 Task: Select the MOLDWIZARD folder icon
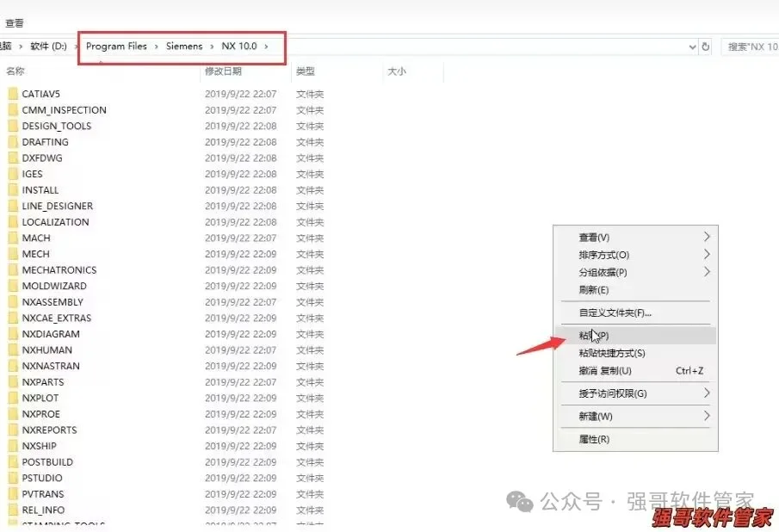[13, 286]
